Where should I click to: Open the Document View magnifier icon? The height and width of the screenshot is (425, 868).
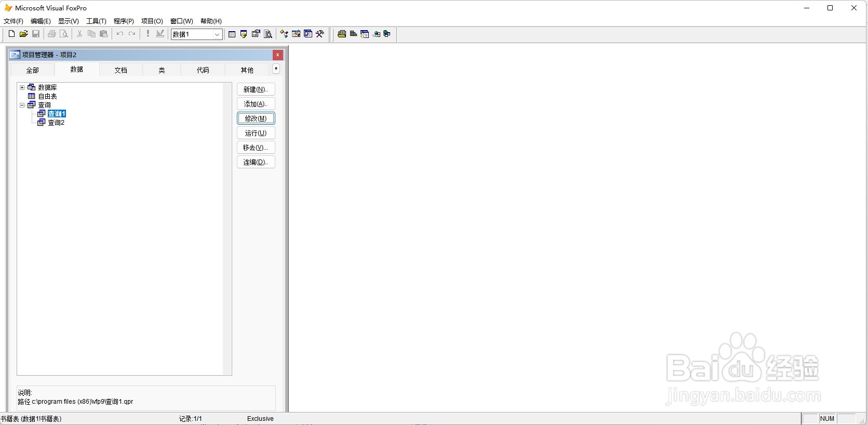[268, 34]
